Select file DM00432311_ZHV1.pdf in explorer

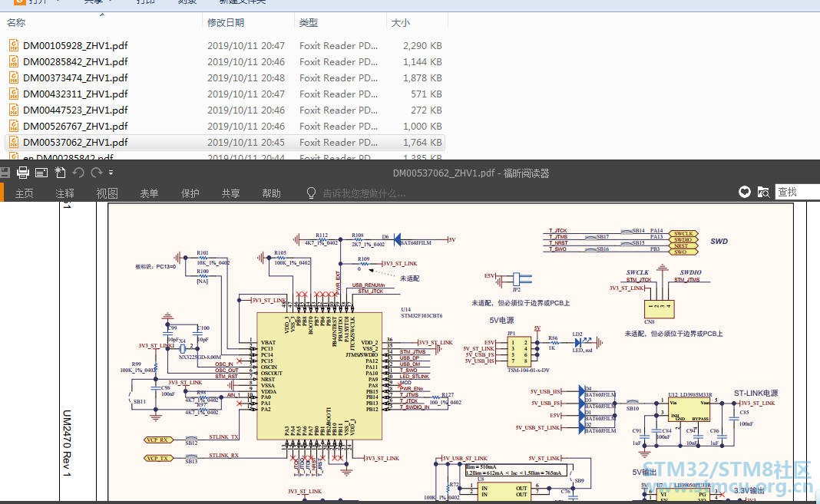[x=75, y=94]
